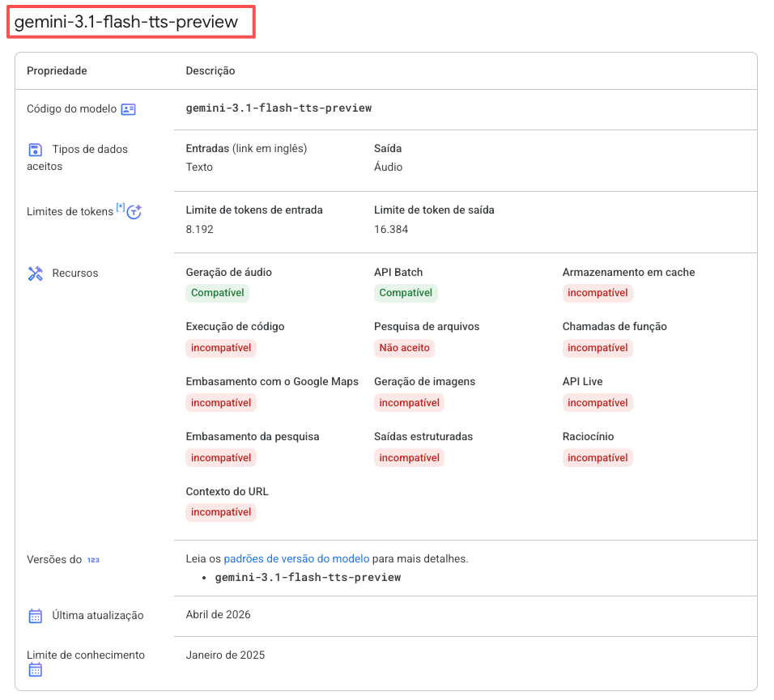
Task: Click the incompatível badge under Saídas estruturadas
Action: point(409,458)
